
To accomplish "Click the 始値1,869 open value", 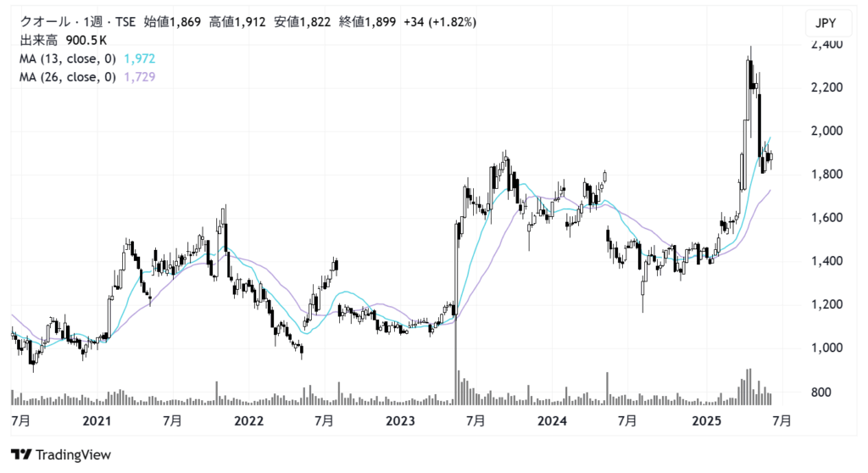I will 172,22.
